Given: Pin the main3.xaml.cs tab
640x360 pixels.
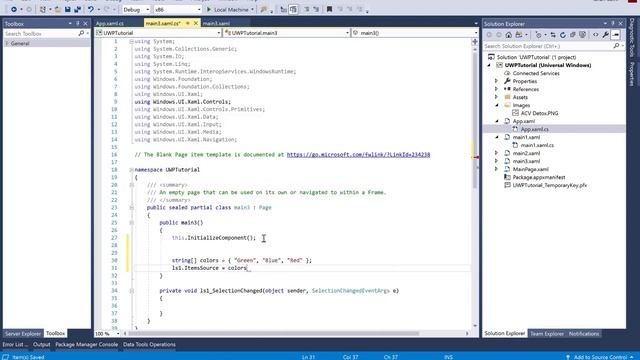Looking at the screenshot, I should (188, 24).
